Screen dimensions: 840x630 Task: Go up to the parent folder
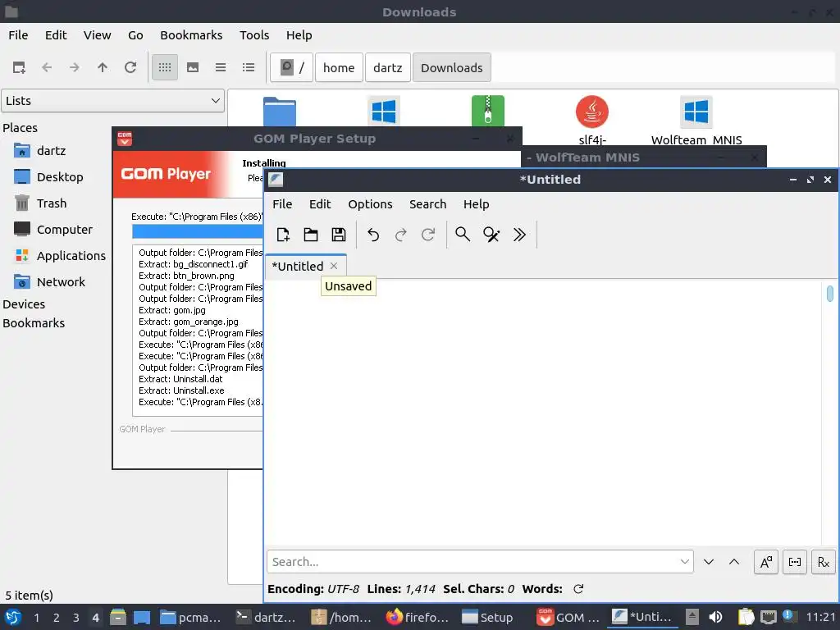(x=103, y=67)
